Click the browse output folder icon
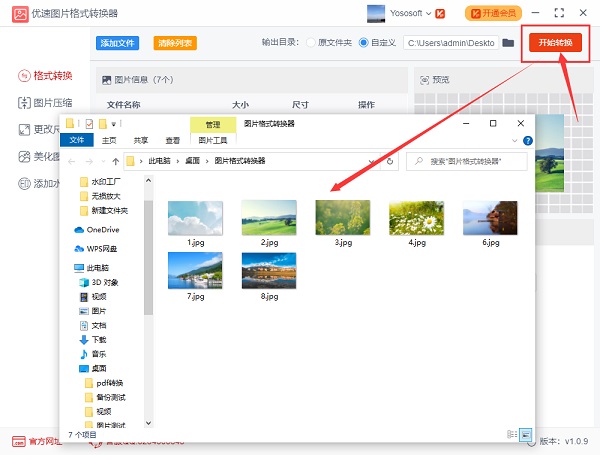Viewport: 600px width, 455px height. coord(508,43)
